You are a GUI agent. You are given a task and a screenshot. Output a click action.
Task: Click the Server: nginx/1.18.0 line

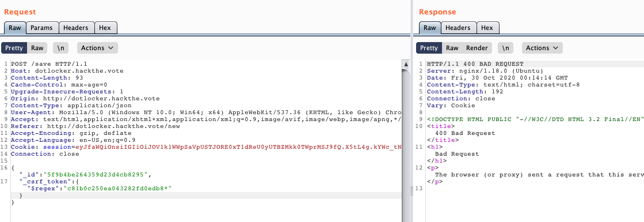point(485,71)
